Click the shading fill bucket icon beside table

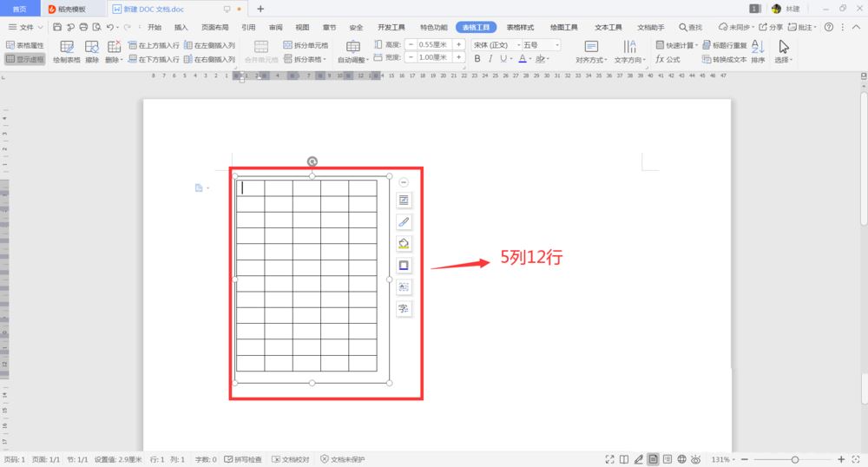(x=404, y=243)
